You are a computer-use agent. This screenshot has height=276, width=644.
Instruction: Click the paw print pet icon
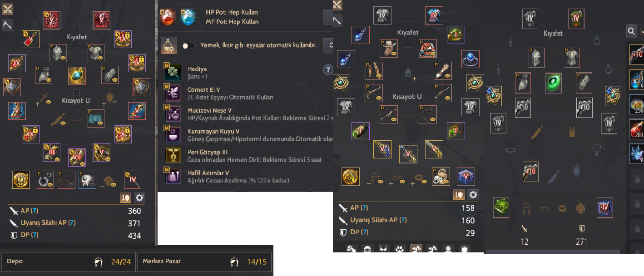[x=399, y=249]
